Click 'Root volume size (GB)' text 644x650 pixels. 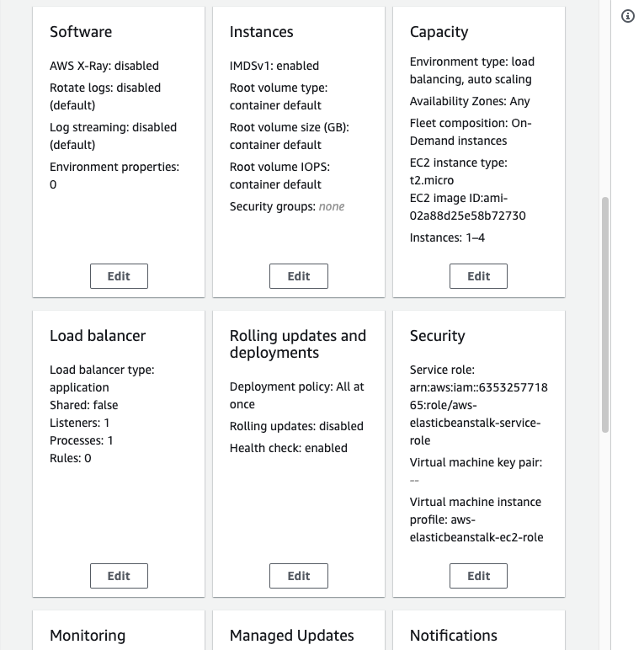(x=290, y=127)
